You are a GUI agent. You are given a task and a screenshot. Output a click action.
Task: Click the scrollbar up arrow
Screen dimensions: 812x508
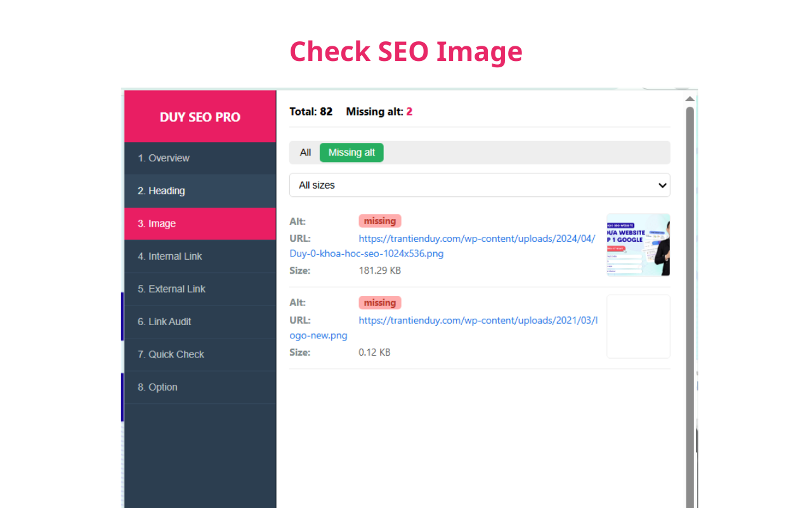click(690, 98)
